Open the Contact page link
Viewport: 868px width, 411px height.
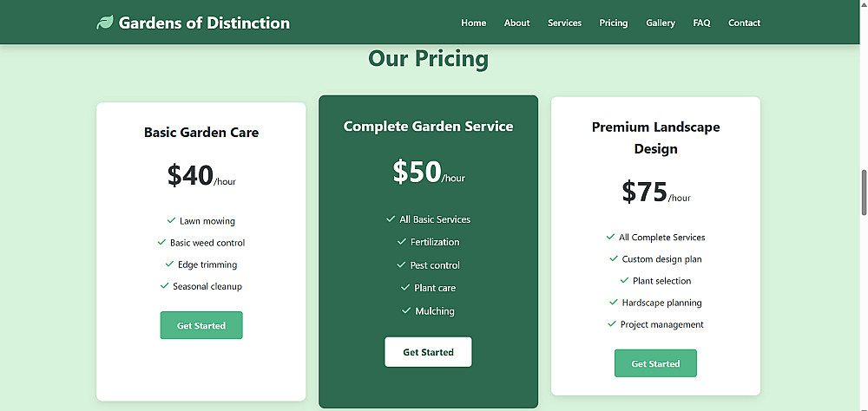[x=744, y=23]
